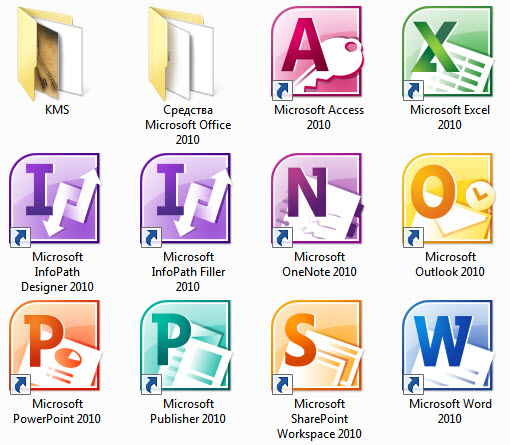The height and width of the screenshot is (445, 510).
Task: Click the Microsoft Outlook 2010 icon
Action: 449,200
